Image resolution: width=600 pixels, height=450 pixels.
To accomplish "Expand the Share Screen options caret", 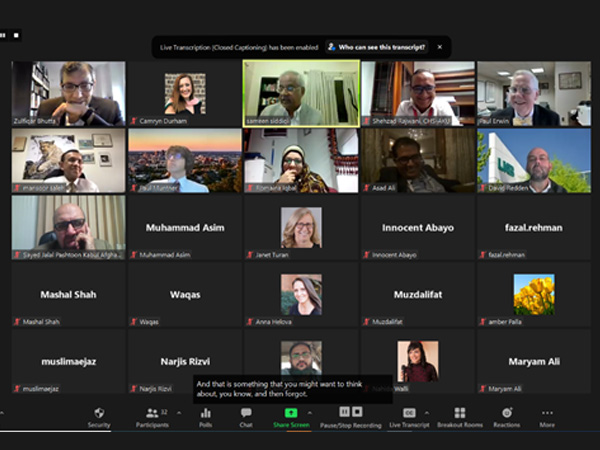I will point(310,412).
